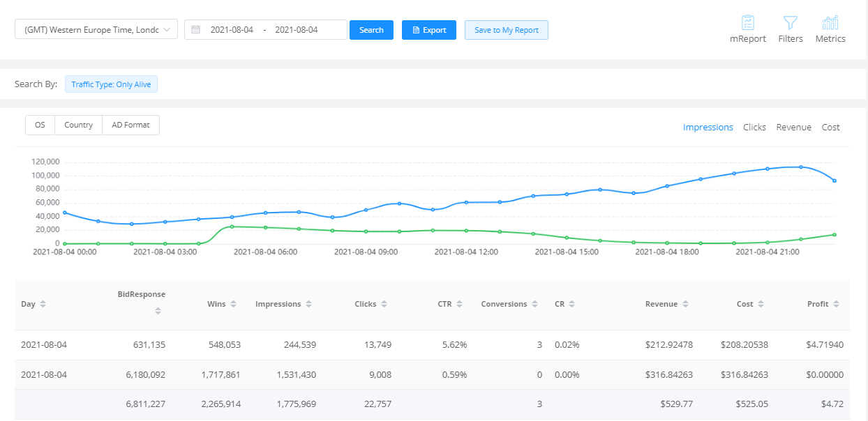This screenshot has width=868, height=421.
Task: Open the timezone dropdown
Action: tap(96, 30)
